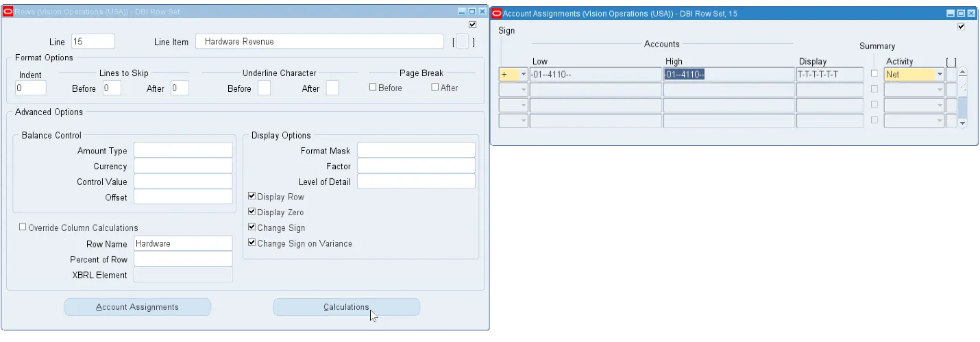Click Oracle icon in Rows window title bar

click(8, 12)
